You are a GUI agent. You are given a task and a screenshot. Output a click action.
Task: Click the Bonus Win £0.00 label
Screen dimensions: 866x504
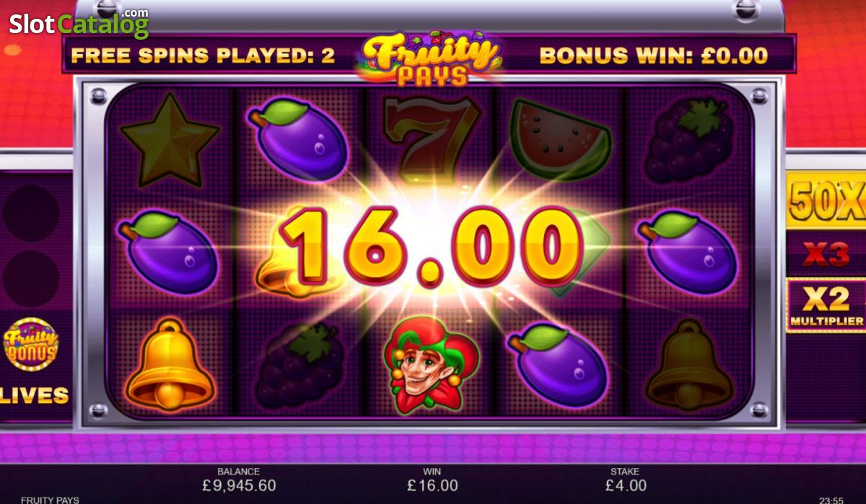point(654,56)
